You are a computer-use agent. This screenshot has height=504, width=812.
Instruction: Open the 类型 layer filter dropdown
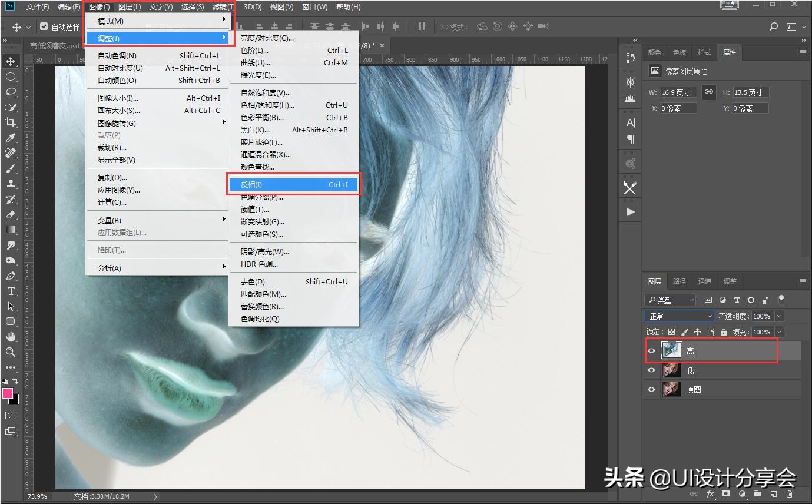[670, 300]
